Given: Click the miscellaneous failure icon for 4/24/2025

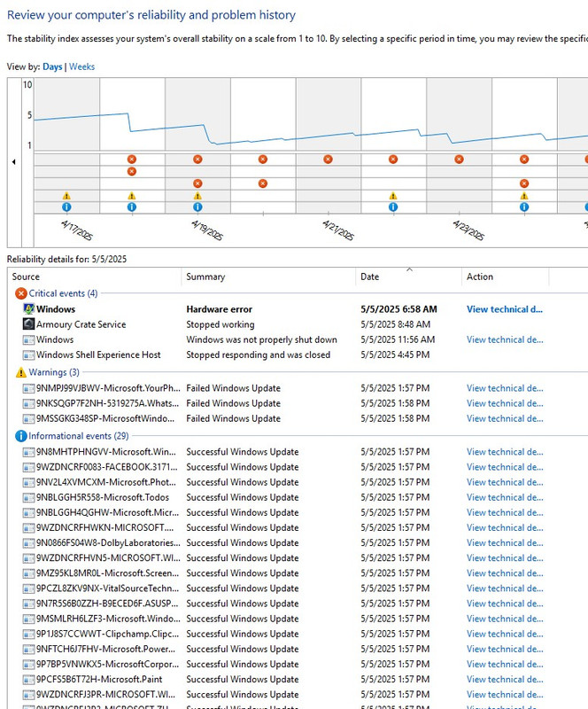Looking at the screenshot, I should (524, 183).
